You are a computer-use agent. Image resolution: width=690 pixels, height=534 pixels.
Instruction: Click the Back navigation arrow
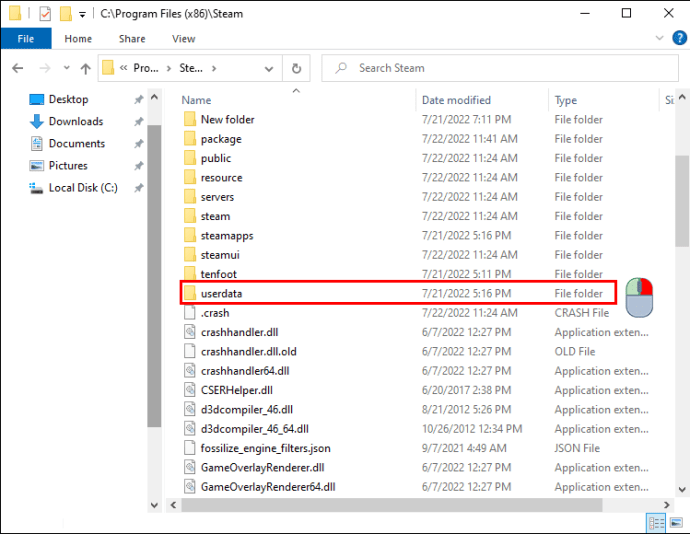pyautogui.click(x=18, y=68)
